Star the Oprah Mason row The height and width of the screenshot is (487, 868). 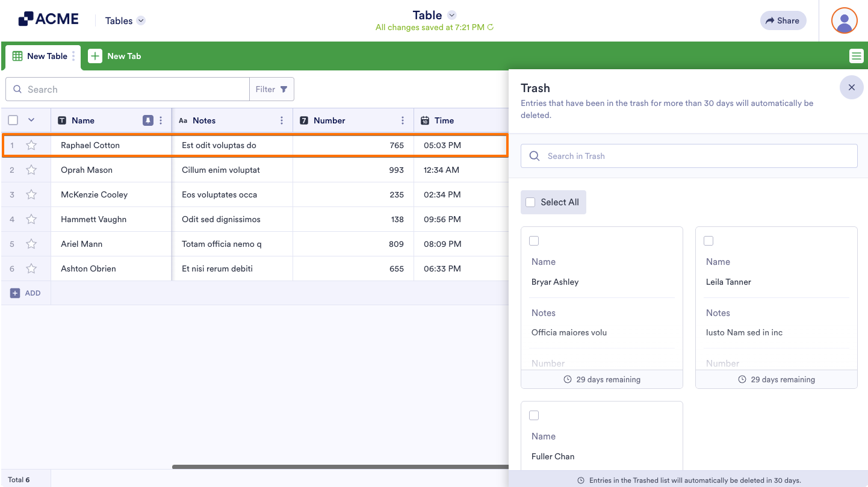(31, 170)
